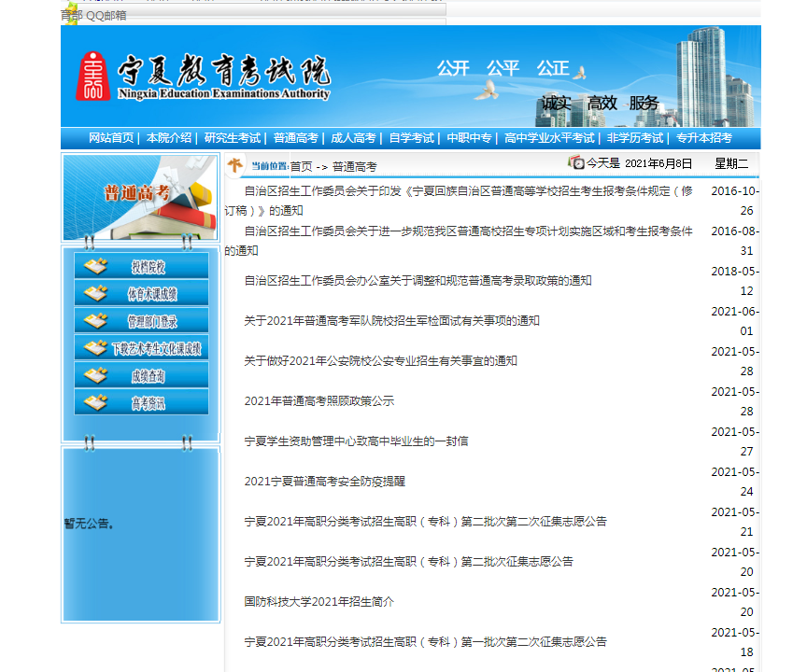This screenshot has width=807, height=672.
Task: Click the 星期二 weekday text
Action: coord(730,163)
